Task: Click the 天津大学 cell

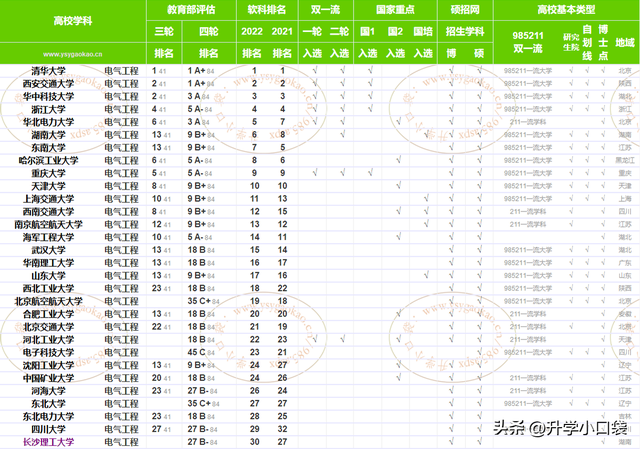Action: pyautogui.click(x=48, y=186)
